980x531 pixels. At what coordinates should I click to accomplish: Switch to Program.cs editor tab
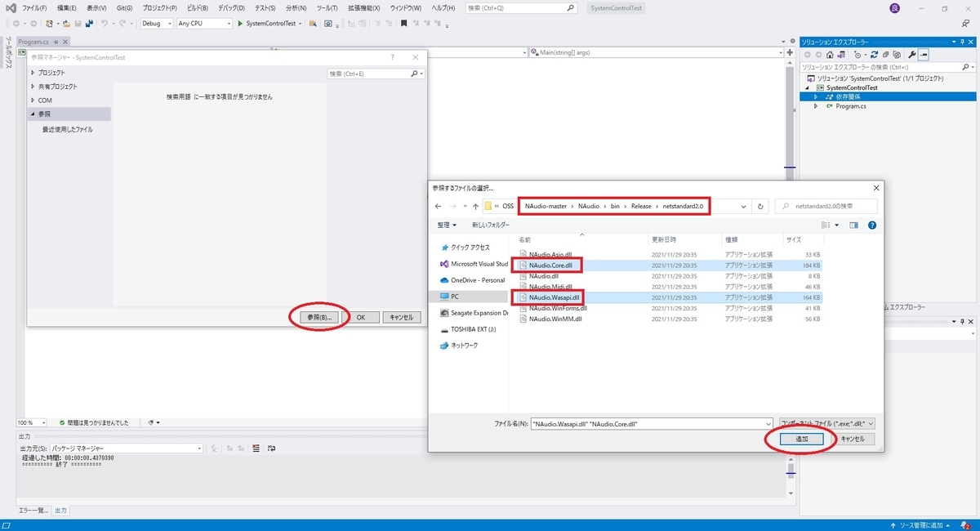[33, 41]
